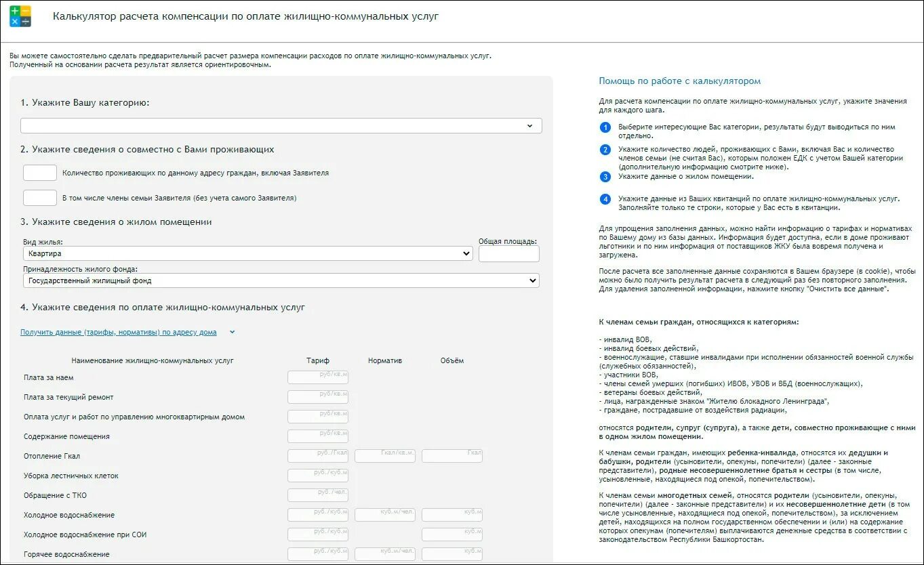
Task: Click the normative field for 'Отопление Гкал'
Action: (x=385, y=456)
